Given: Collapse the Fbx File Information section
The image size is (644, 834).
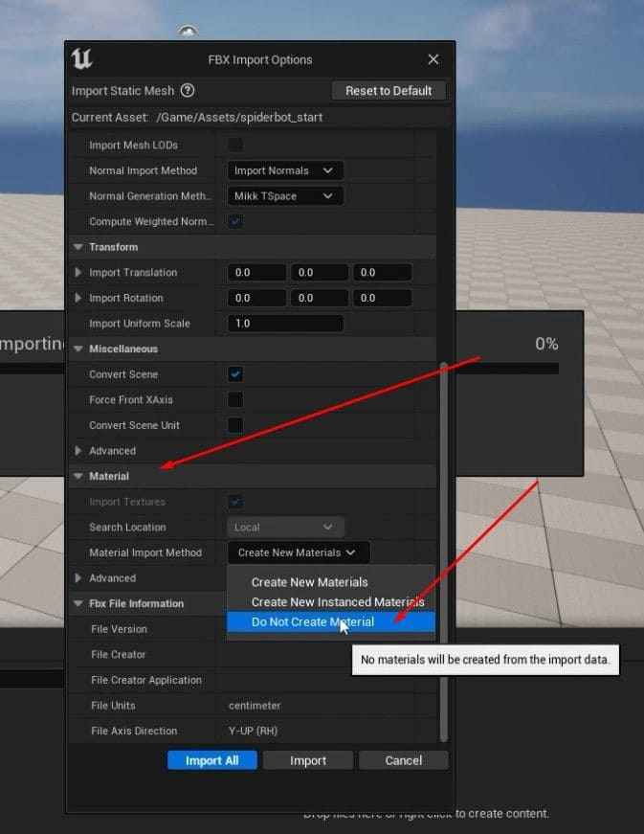Looking at the screenshot, I should pyautogui.click(x=78, y=603).
